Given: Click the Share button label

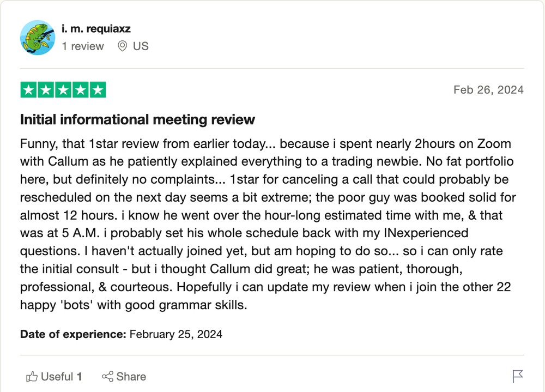Looking at the screenshot, I should tap(131, 376).
